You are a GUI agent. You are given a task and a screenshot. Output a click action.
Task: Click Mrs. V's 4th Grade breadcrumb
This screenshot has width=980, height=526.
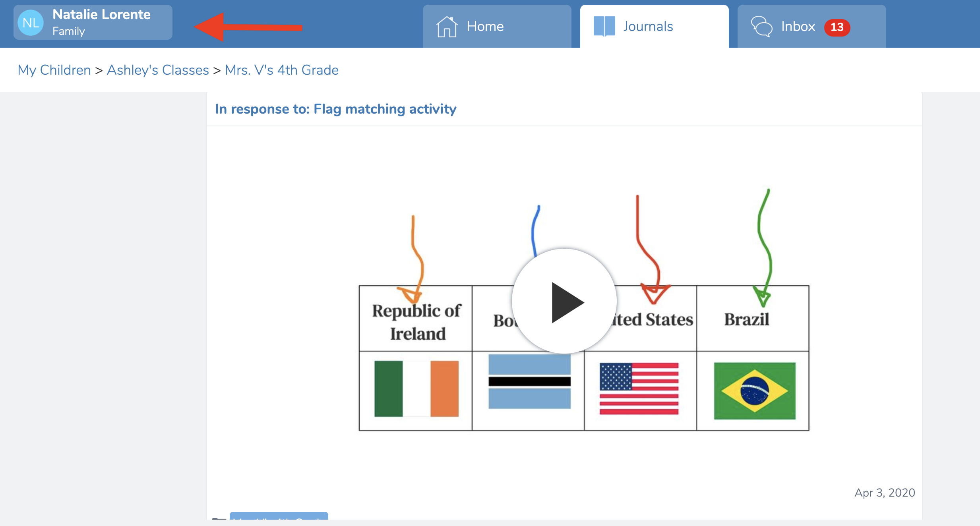pos(281,70)
